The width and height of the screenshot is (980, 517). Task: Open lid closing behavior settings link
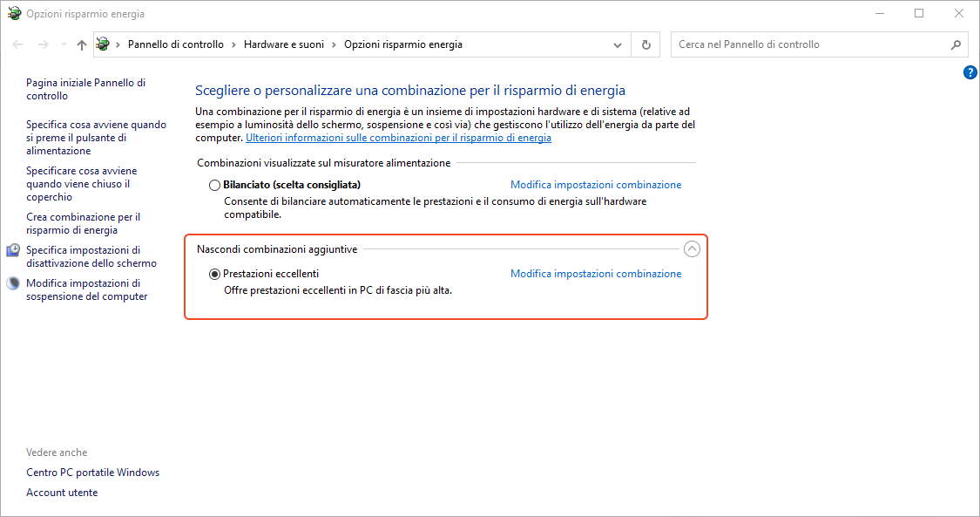click(81, 184)
